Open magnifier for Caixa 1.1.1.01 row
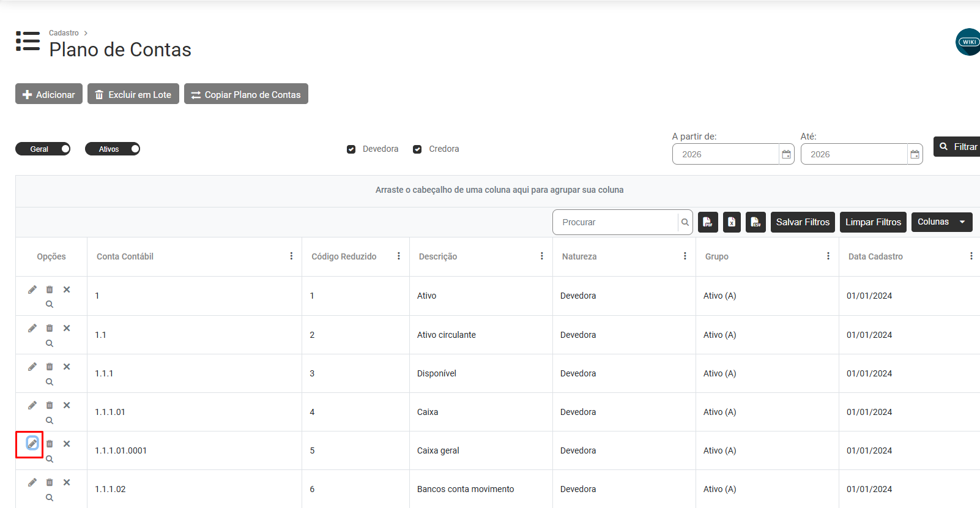The width and height of the screenshot is (980, 508). click(50, 420)
